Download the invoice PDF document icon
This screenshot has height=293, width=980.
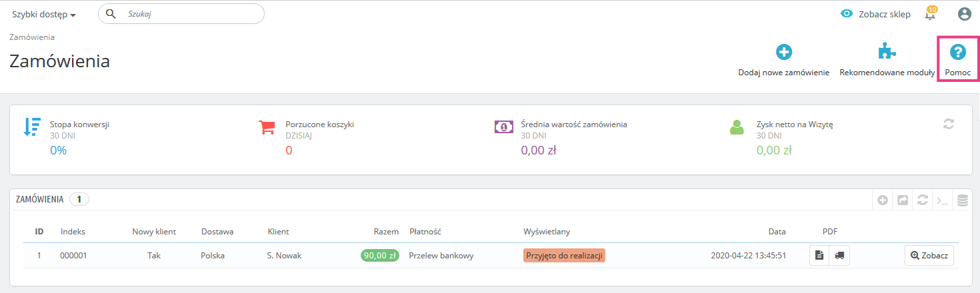click(x=819, y=256)
